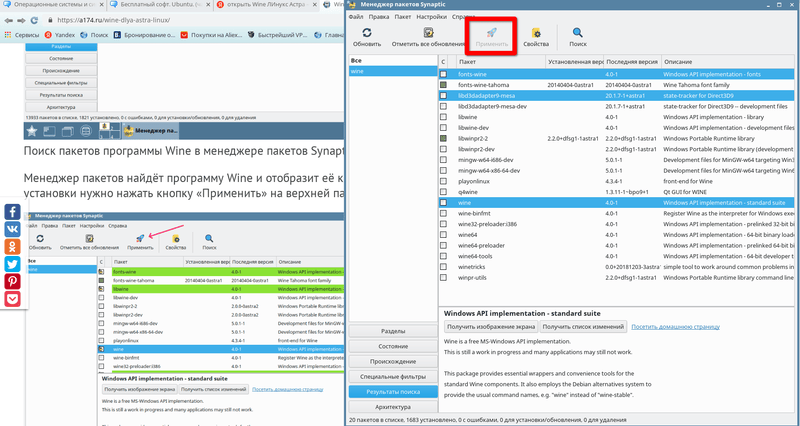The height and width of the screenshot is (426, 800).
Task: Click the padlock icon in the address bar
Action: click(x=50, y=20)
